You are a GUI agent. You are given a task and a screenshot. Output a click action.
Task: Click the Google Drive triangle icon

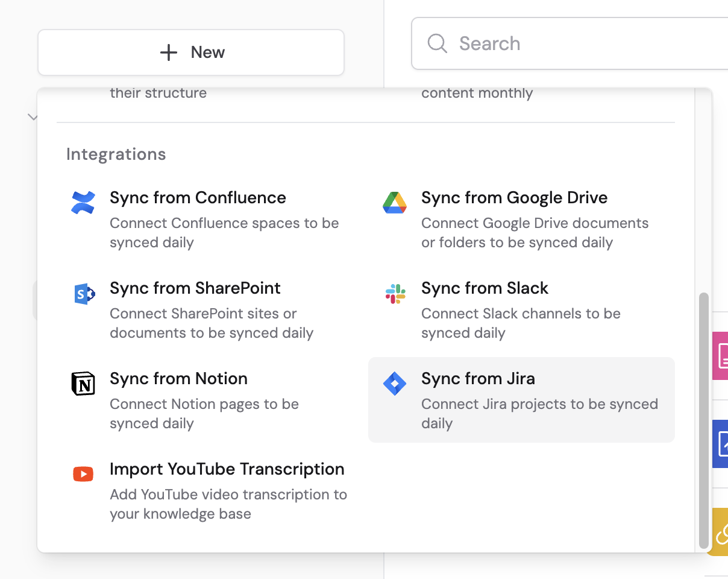395,203
